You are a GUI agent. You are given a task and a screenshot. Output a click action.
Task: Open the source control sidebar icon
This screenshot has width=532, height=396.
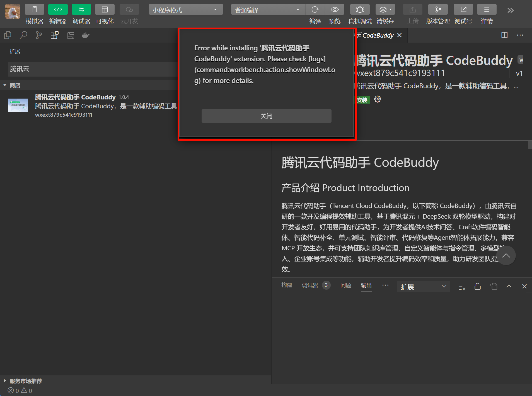tap(39, 35)
